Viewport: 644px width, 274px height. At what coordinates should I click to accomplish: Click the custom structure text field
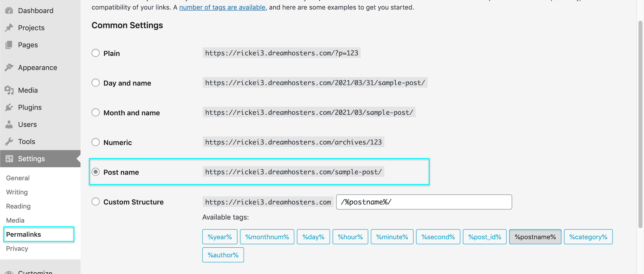click(x=424, y=202)
